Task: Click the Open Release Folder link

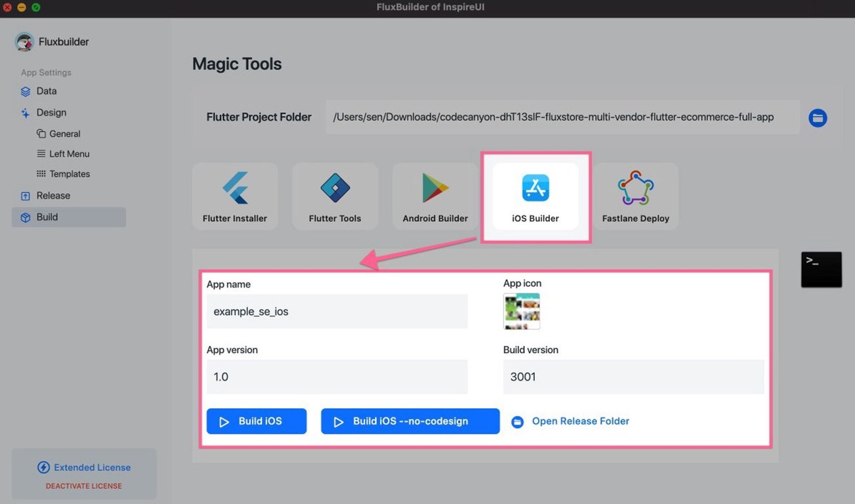Action: [581, 421]
